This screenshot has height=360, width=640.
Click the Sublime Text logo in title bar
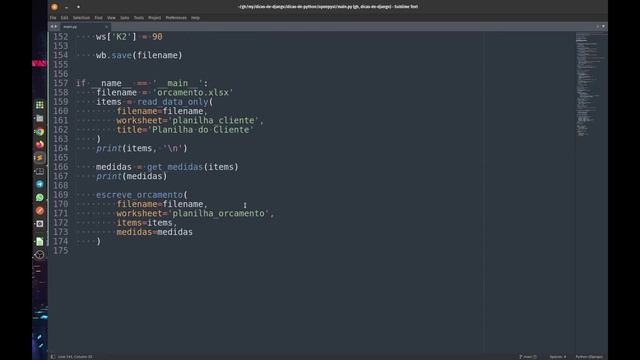pyautogui.click(x=54, y=7)
